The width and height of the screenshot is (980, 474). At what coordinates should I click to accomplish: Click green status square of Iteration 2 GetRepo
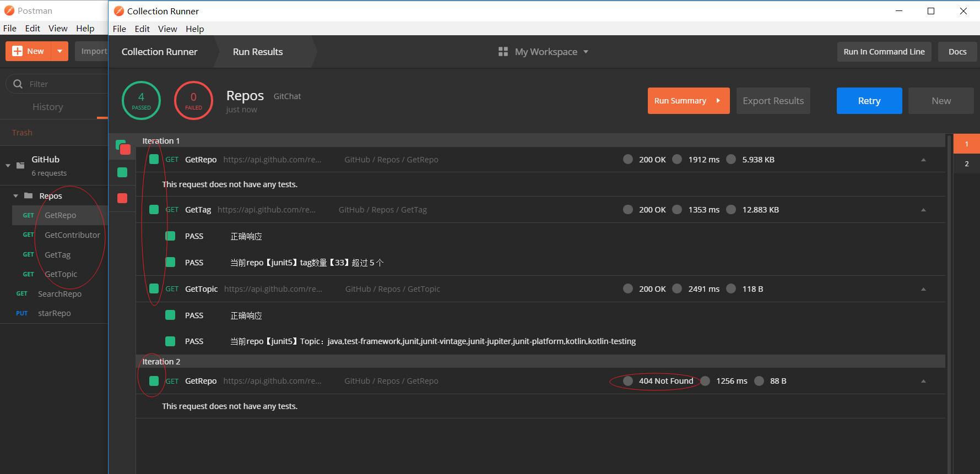[154, 381]
